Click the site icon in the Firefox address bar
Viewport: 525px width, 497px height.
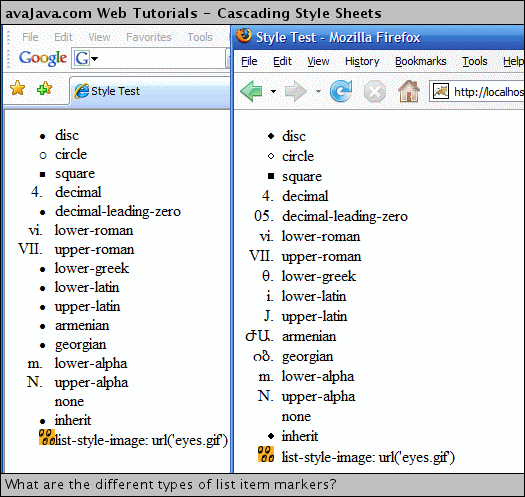pyautogui.click(x=441, y=91)
